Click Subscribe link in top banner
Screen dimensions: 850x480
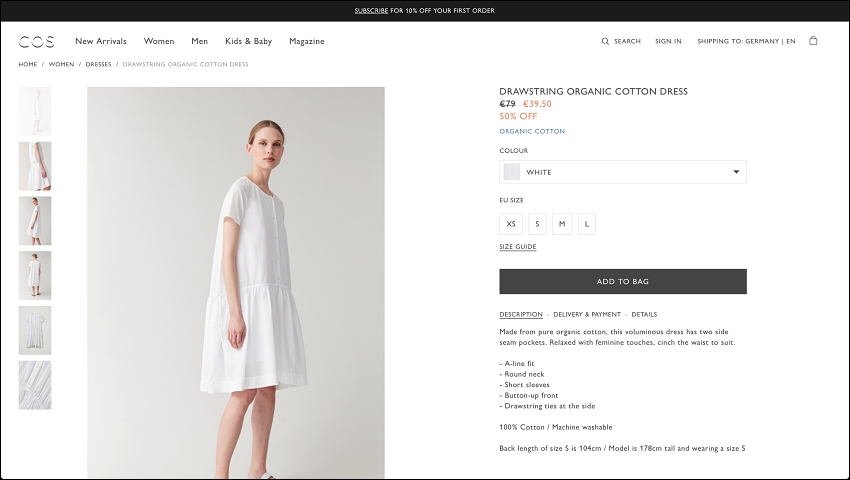pos(371,10)
